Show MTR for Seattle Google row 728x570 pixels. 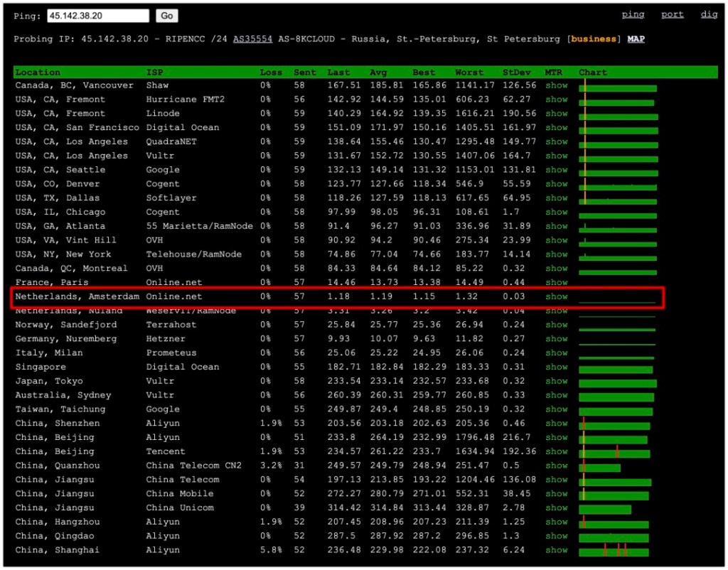coord(556,169)
